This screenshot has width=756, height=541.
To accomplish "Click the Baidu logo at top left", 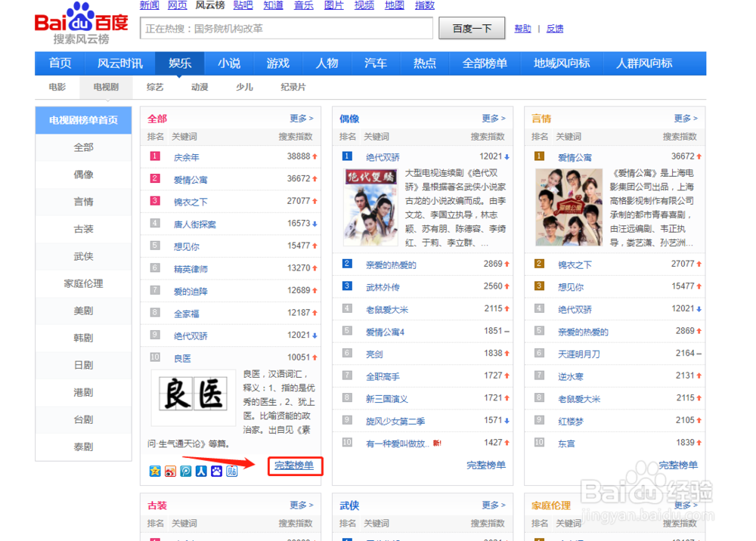I will [x=82, y=23].
